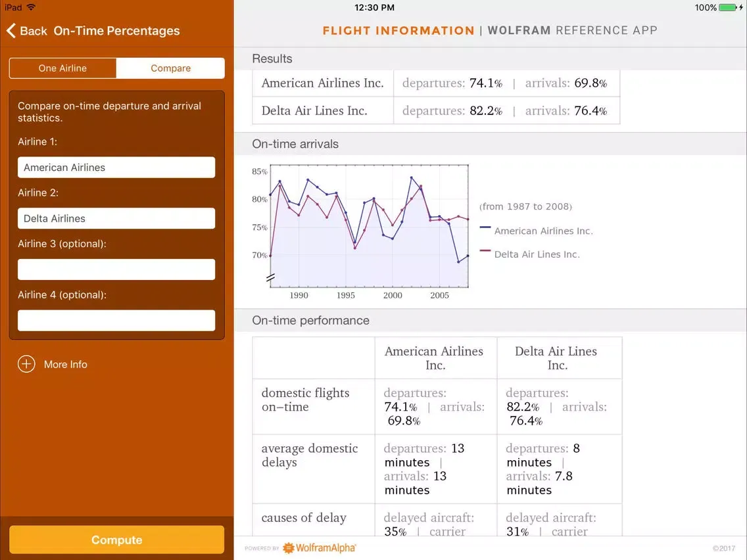Edit the Airline 2 field Delta Airlines
The height and width of the screenshot is (560, 747).
[116, 218]
